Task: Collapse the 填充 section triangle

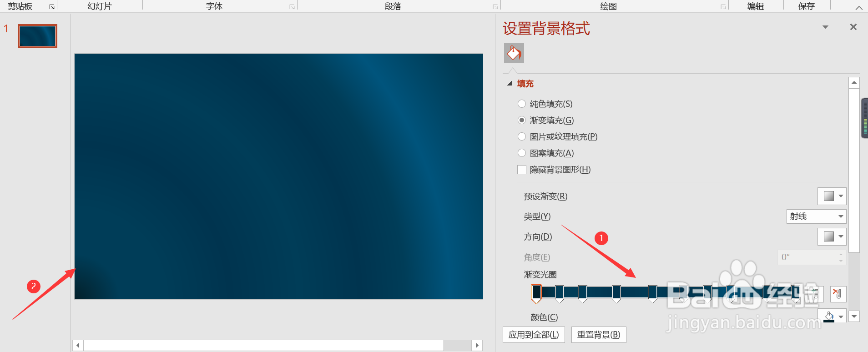Action: [x=510, y=83]
